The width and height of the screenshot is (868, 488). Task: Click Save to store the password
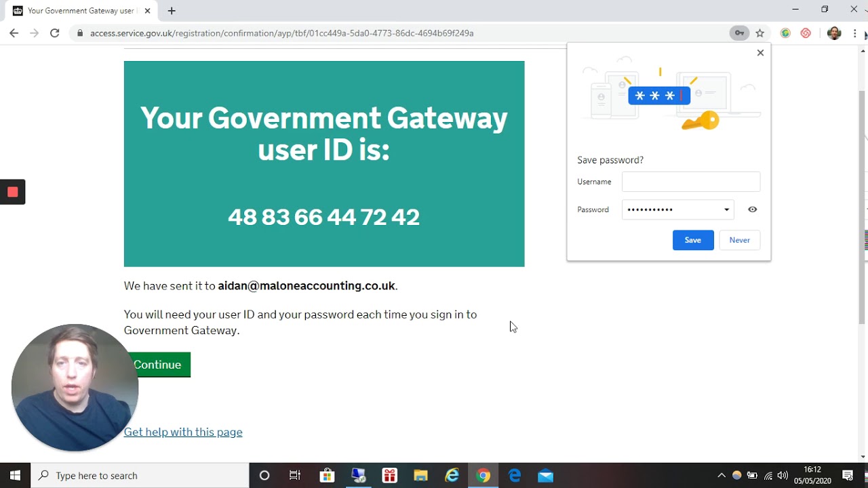point(693,240)
